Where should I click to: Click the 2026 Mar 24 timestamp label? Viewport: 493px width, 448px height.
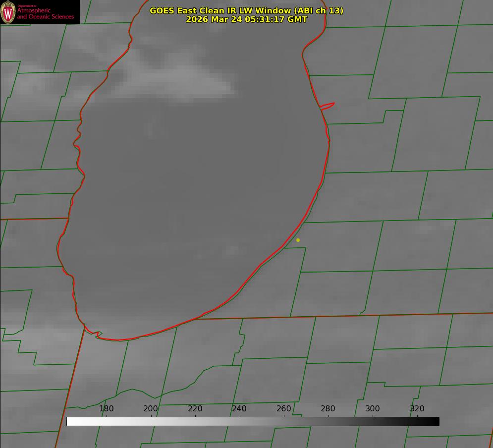tap(246, 19)
